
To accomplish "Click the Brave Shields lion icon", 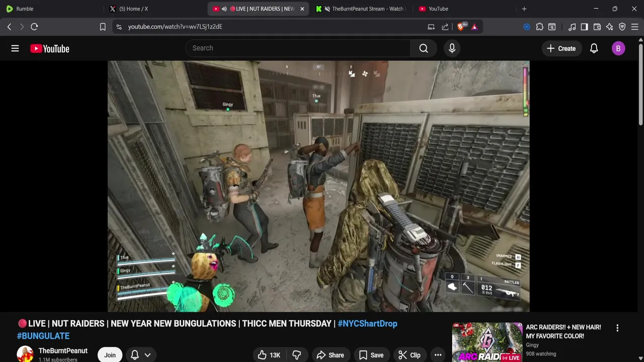I will [x=461, y=27].
